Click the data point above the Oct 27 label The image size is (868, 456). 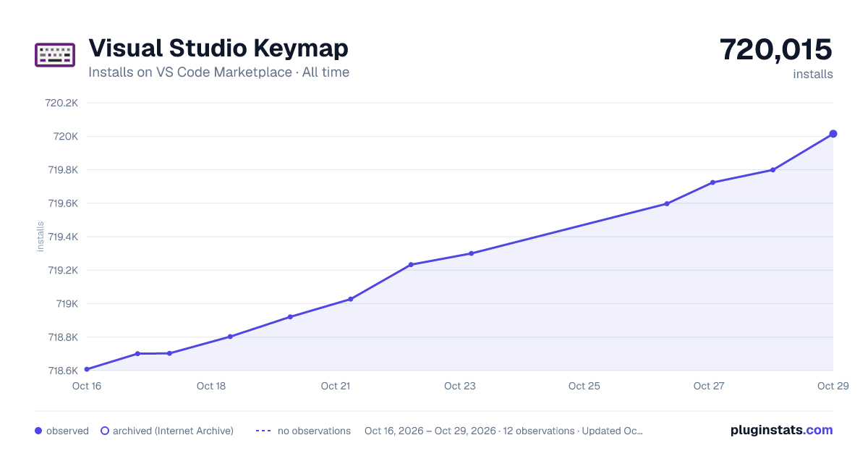tap(712, 182)
